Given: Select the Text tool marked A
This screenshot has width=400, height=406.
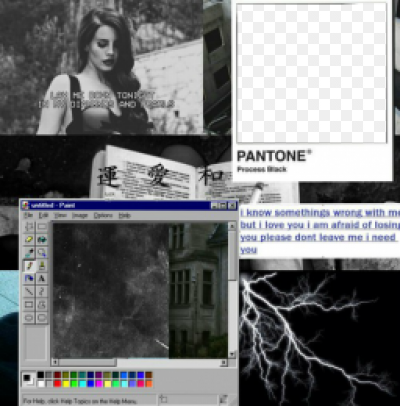Looking at the screenshot, I should [x=42, y=278].
